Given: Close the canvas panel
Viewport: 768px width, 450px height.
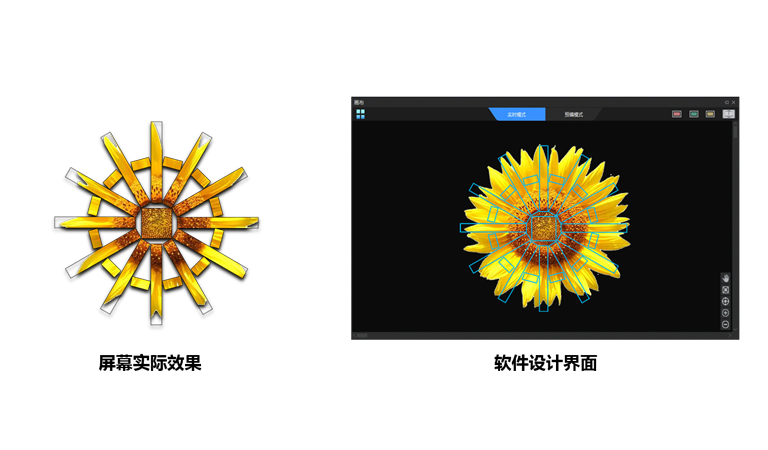Looking at the screenshot, I should click(x=733, y=102).
